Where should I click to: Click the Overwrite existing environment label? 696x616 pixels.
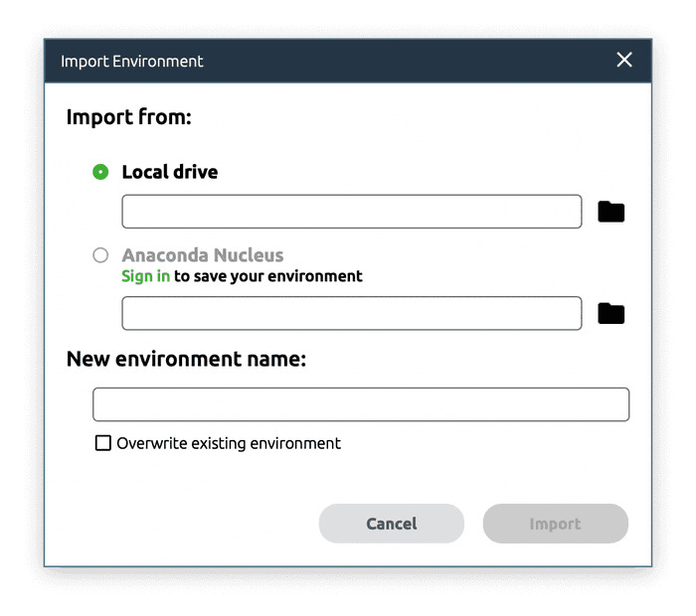229,443
